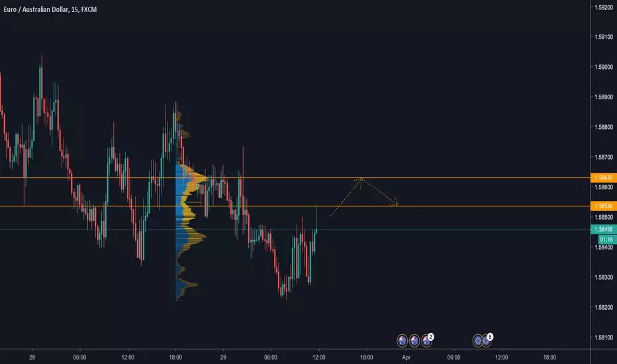Viewport: 617px width, 364px height.
Task: Click the 1.58500 price axis label
Action: pyautogui.click(x=604, y=217)
